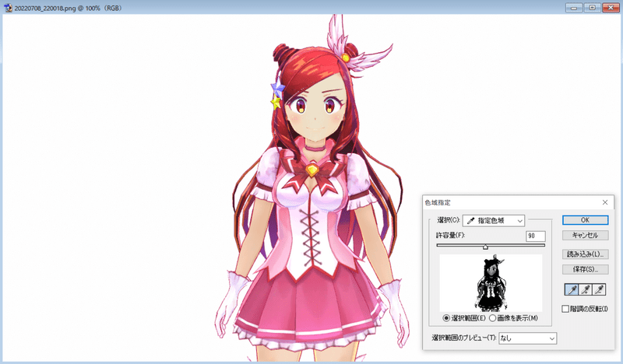Click the キャンセル button
This screenshot has height=364, width=623.
pos(584,235)
